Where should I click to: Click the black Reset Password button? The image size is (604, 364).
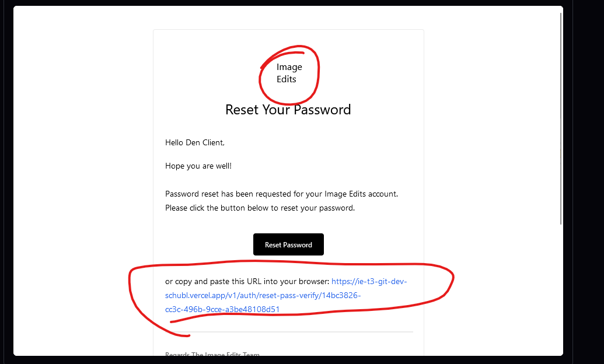pos(288,245)
